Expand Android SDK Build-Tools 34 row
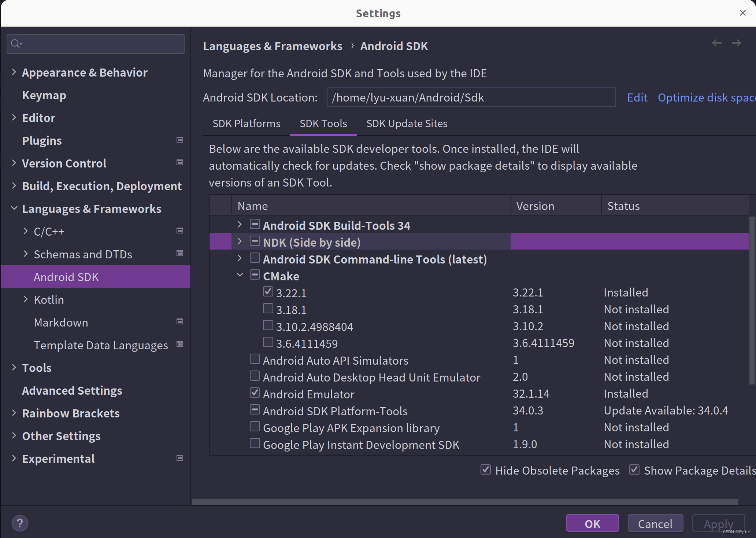This screenshot has width=756, height=538. coord(240,224)
